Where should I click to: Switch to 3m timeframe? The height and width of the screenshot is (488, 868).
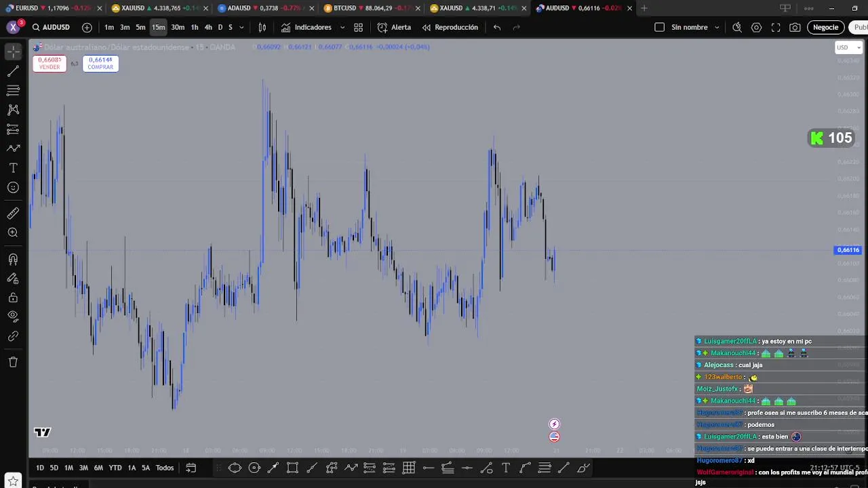tap(125, 27)
